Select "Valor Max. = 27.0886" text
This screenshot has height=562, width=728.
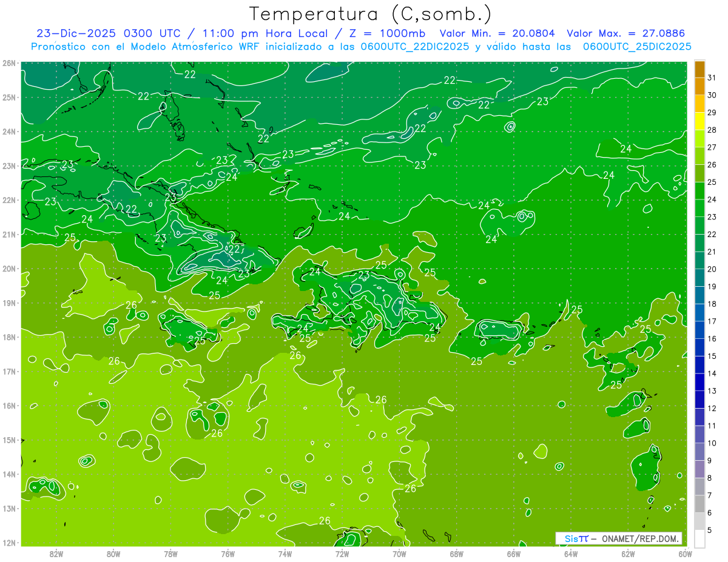[626, 33]
